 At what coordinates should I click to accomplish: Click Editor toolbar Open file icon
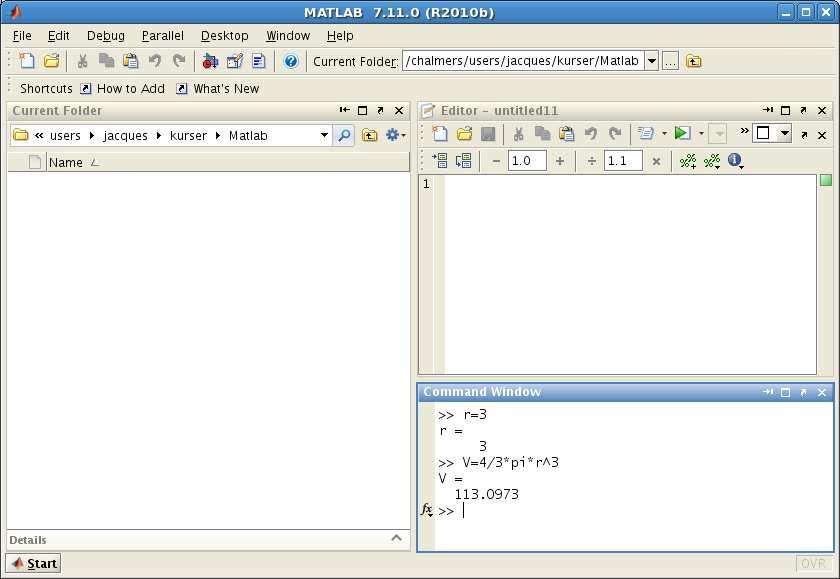pyautogui.click(x=464, y=134)
